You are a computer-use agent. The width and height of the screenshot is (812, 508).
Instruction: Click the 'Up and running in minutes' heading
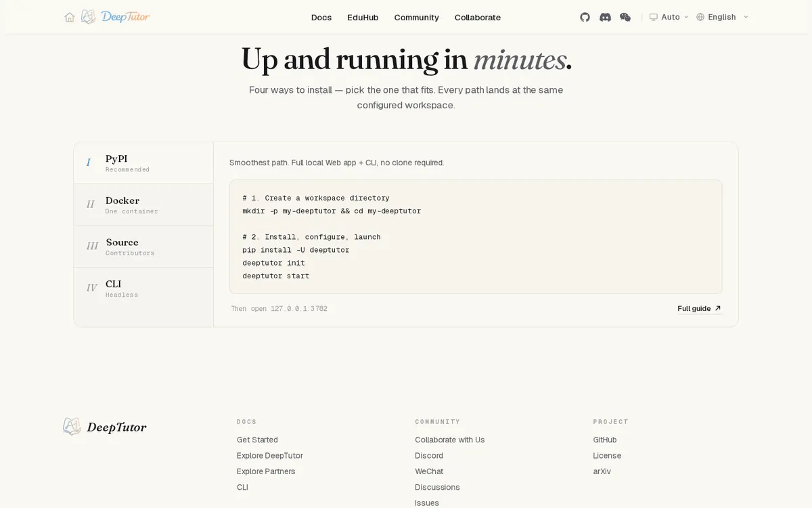pos(406,60)
